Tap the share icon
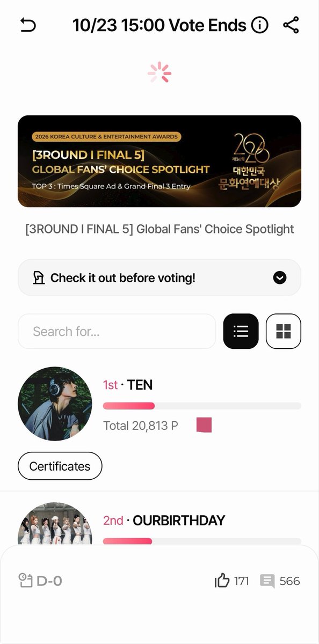 click(291, 25)
